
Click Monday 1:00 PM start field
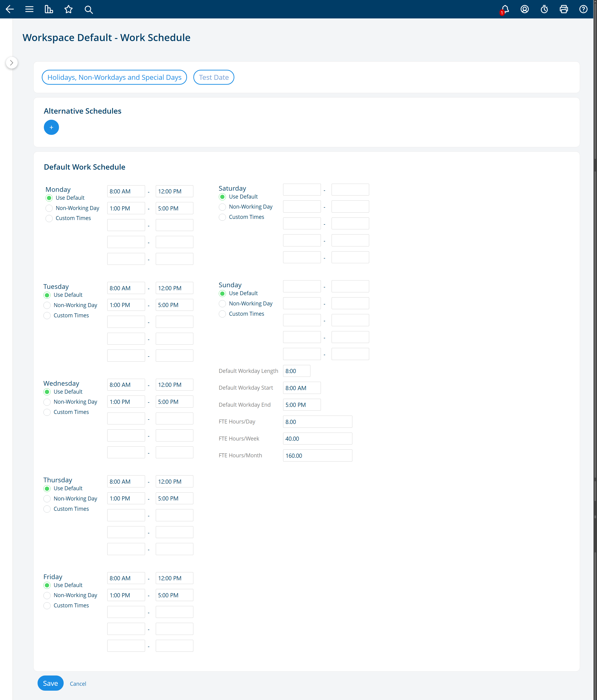point(126,208)
